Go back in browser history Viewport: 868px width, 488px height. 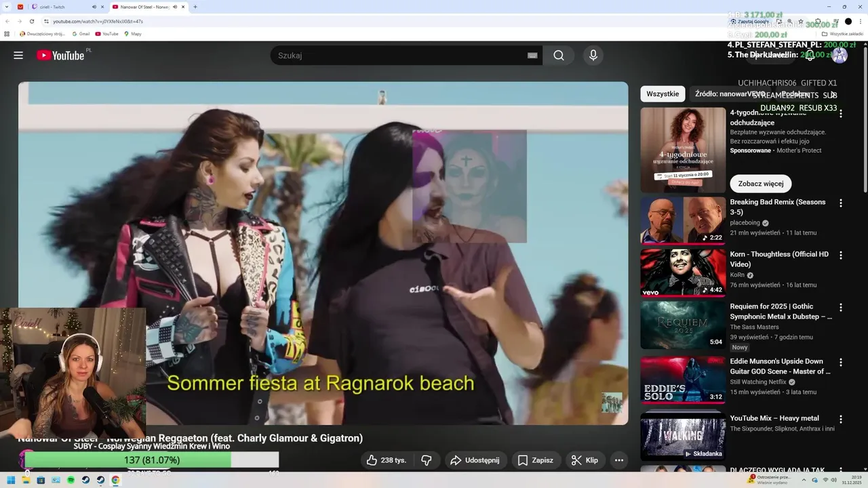coord(7,21)
